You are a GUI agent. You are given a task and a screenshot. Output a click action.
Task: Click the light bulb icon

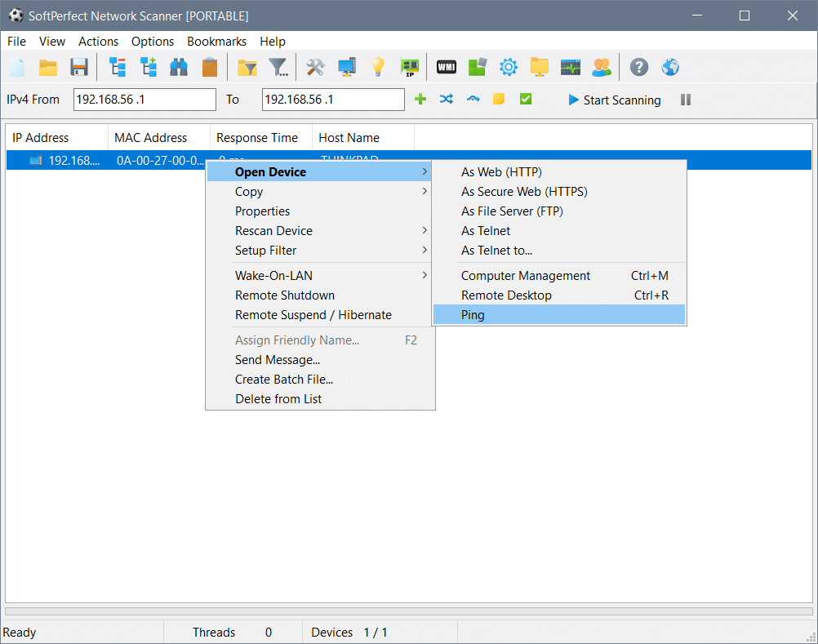[x=378, y=67]
